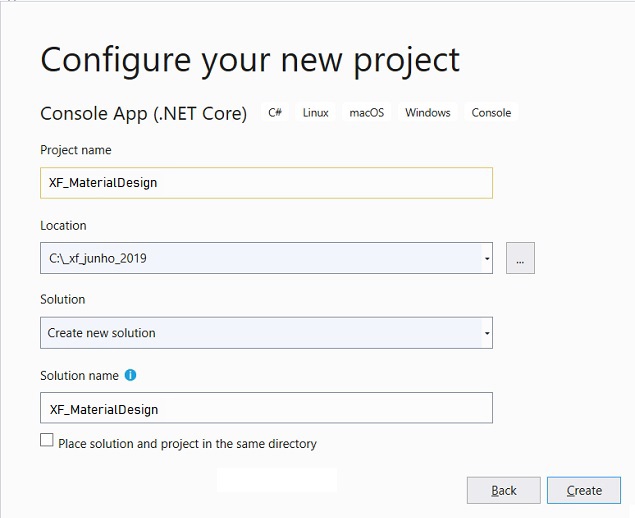Click the Location field label
The width and height of the screenshot is (635, 518).
click(x=63, y=225)
